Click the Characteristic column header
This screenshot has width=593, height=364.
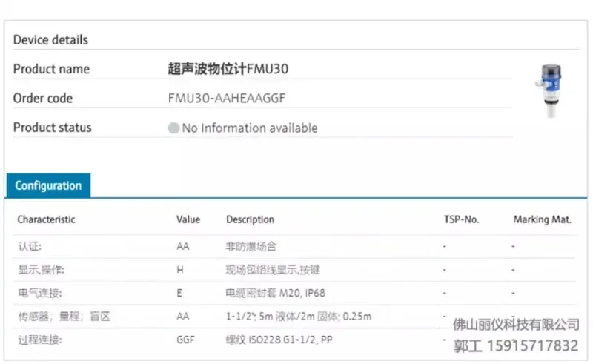click(x=46, y=219)
